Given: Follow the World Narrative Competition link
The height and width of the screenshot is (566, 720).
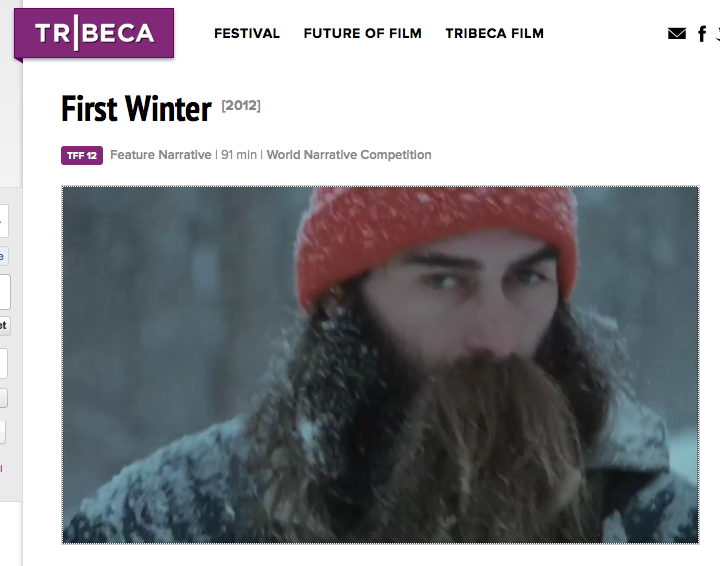Looking at the screenshot, I should coord(349,155).
